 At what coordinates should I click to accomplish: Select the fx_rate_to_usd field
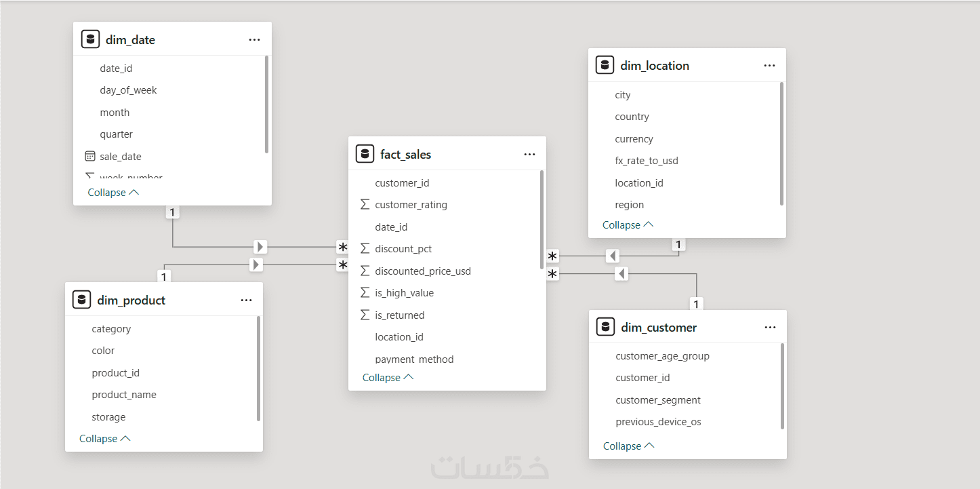coord(646,161)
